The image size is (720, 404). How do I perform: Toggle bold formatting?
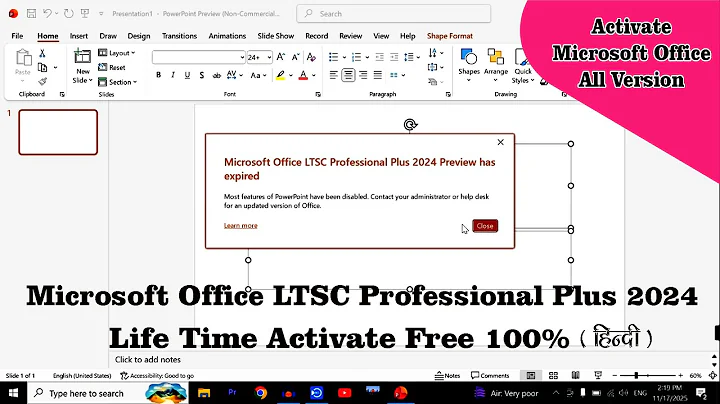point(158,75)
